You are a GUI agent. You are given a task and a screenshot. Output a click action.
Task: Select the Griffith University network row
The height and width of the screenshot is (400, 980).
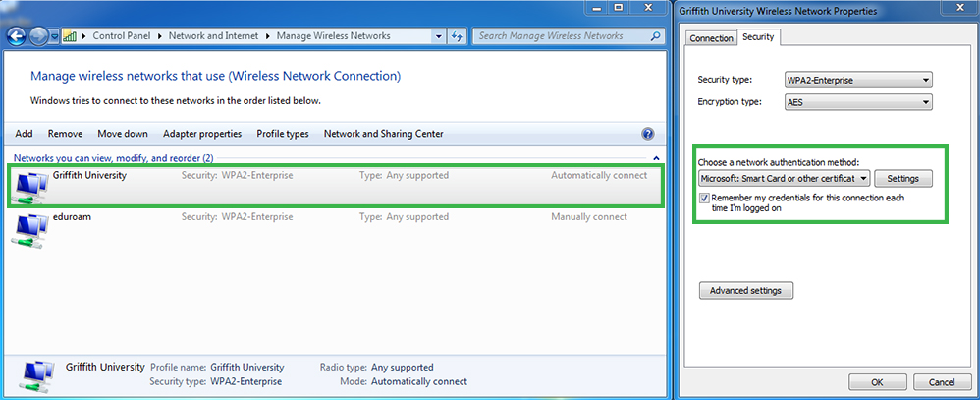tap(335, 186)
